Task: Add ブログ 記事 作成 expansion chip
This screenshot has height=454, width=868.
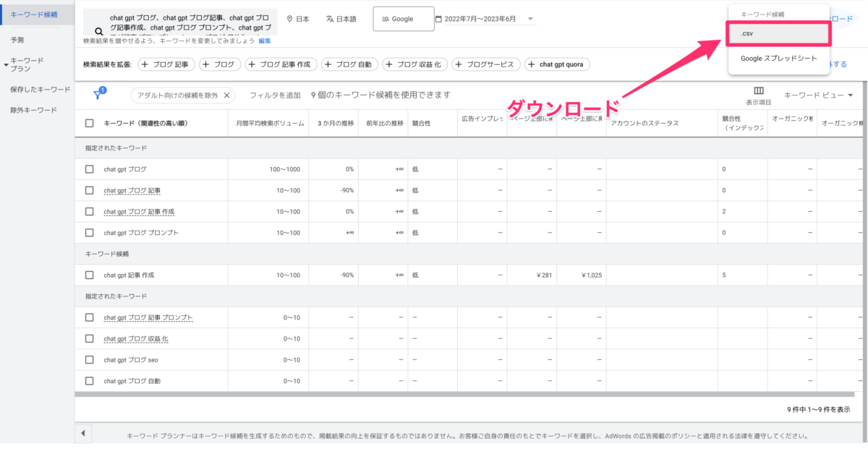Action: click(281, 64)
